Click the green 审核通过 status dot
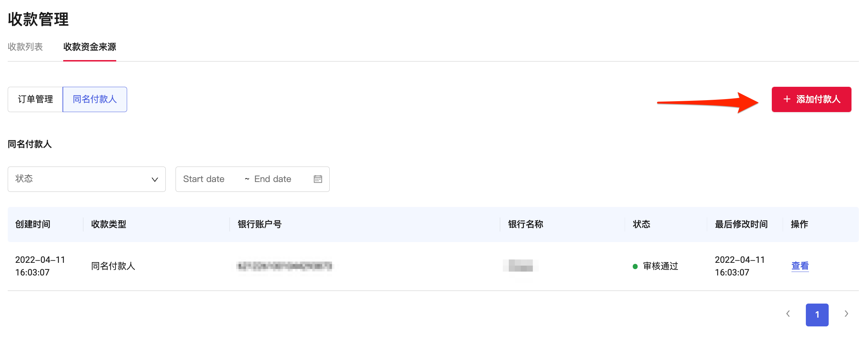This screenshot has width=868, height=338. tap(635, 266)
